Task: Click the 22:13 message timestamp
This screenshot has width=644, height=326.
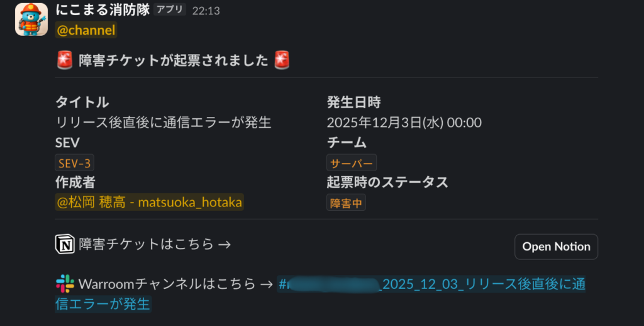Action: (x=206, y=11)
